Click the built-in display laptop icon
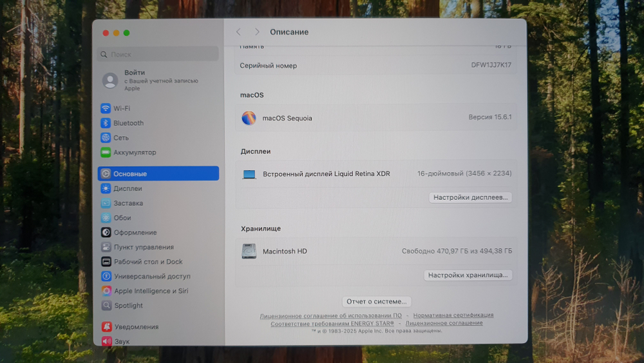Screen dimensions: 644x363 tap(249, 174)
